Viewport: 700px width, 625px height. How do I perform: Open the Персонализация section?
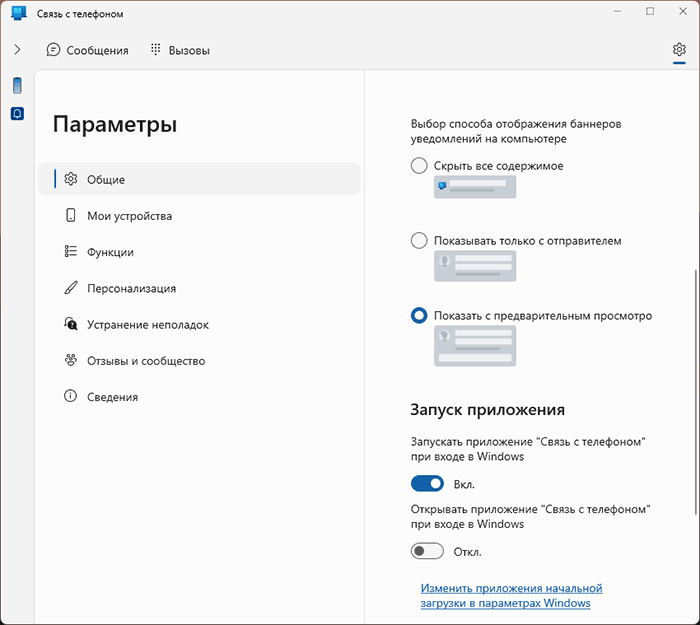(199, 288)
